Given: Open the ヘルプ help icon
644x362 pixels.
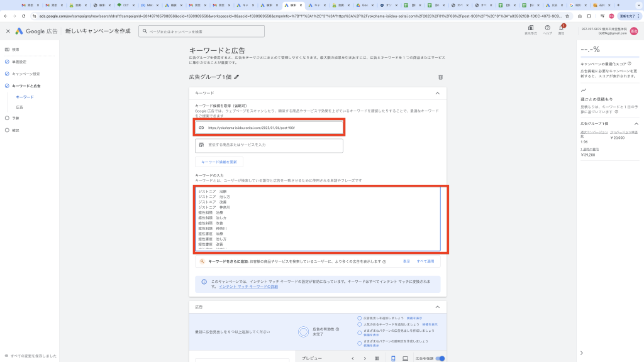Looking at the screenshot, I should coord(547,28).
